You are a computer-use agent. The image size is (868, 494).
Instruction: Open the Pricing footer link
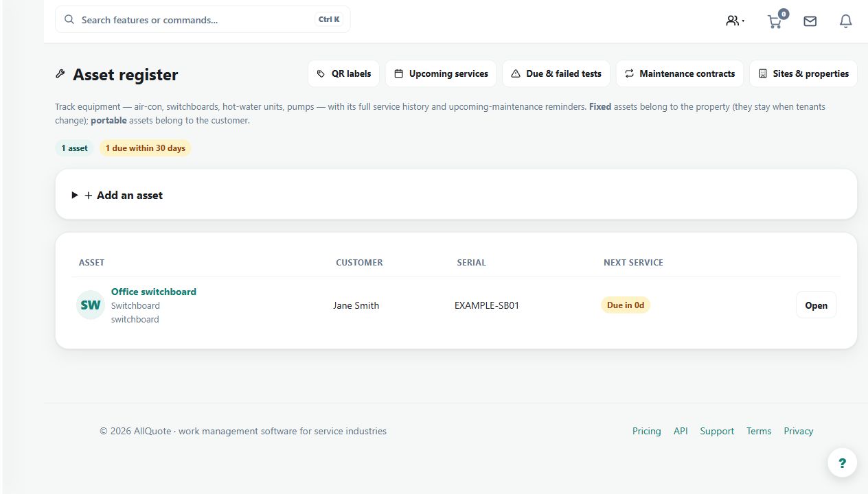pyautogui.click(x=647, y=431)
